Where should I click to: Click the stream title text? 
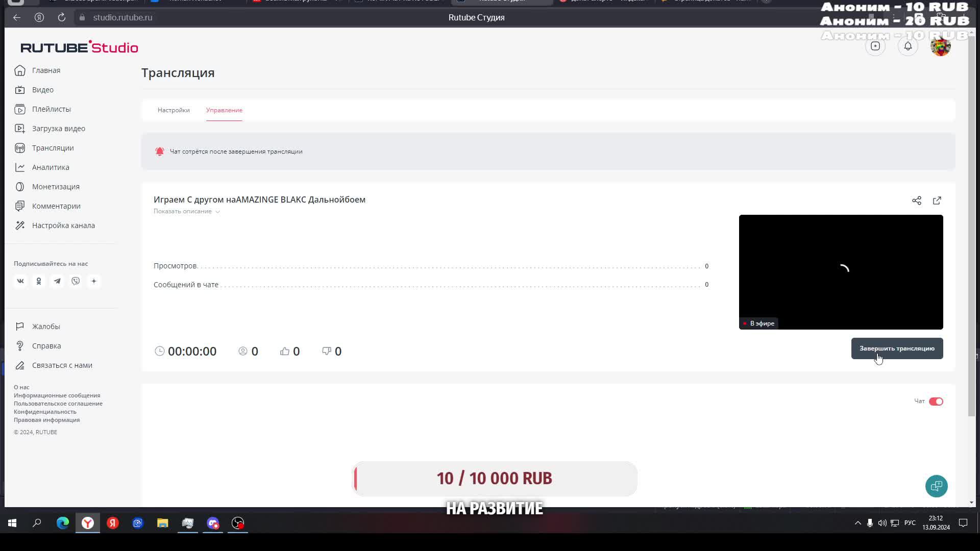pos(259,199)
